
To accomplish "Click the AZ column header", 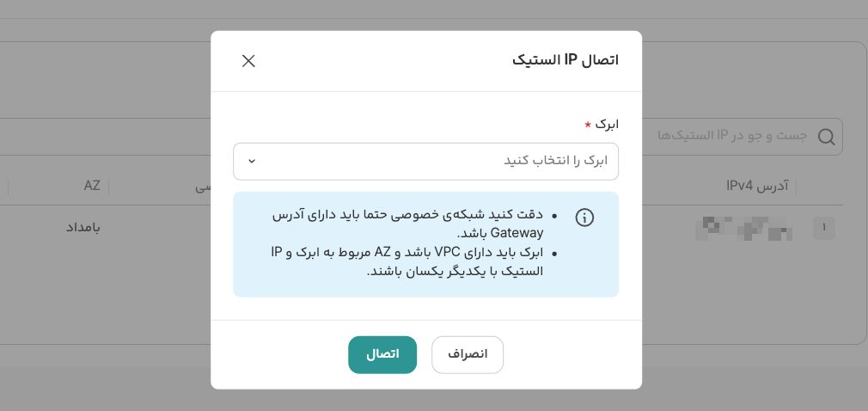I will point(92,186).
